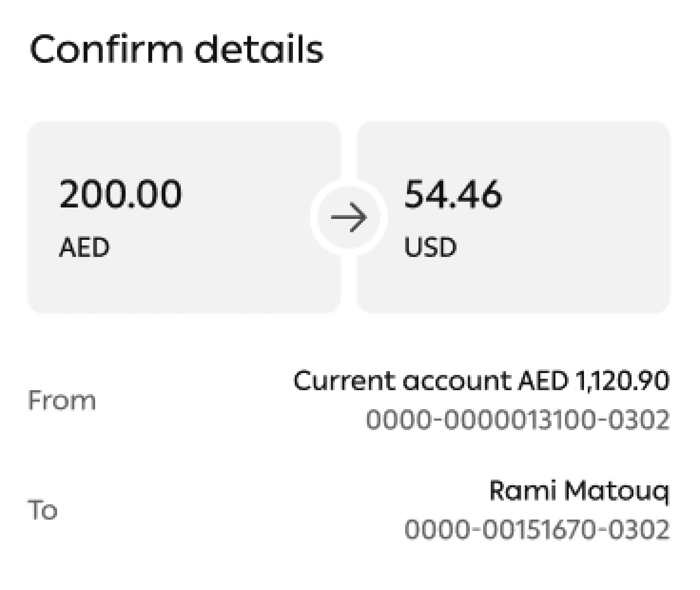This screenshot has height=590, width=700.
Task: Tap the grey USD amount card
Action: [513, 217]
